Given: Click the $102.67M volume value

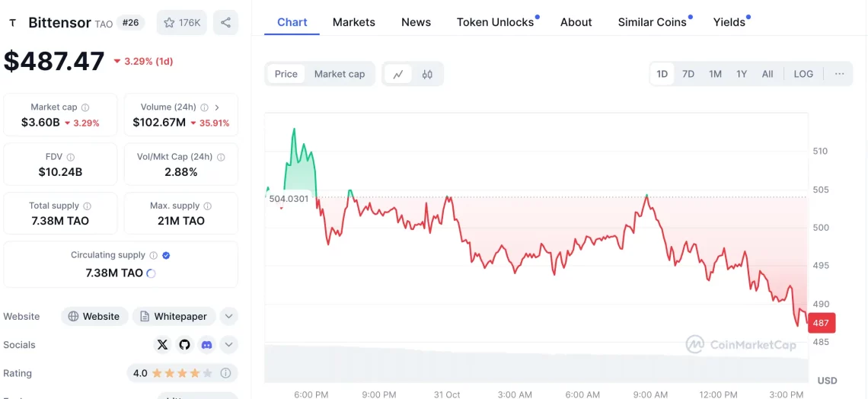Looking at the screenshot, I should tap(159, 123).
